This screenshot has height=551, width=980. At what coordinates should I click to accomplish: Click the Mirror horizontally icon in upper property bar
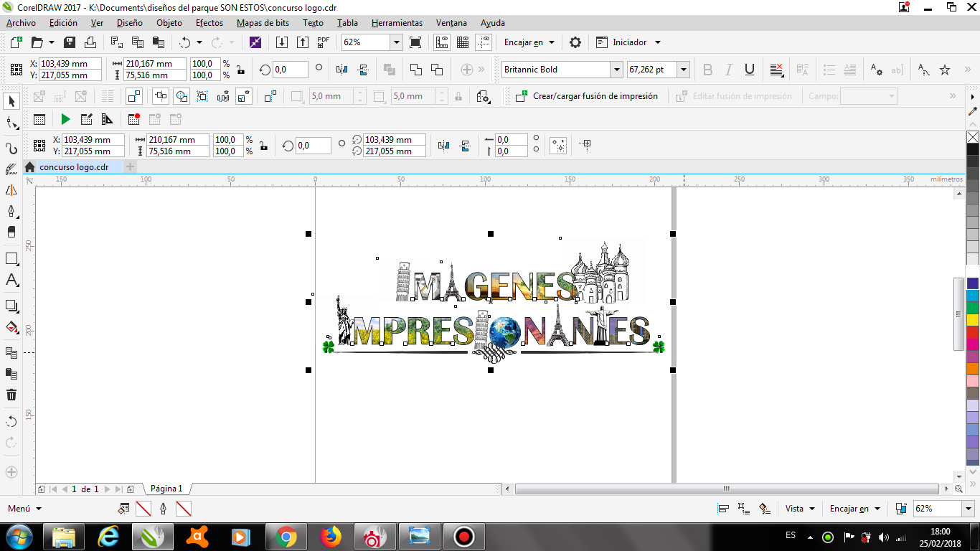[341, 70]
